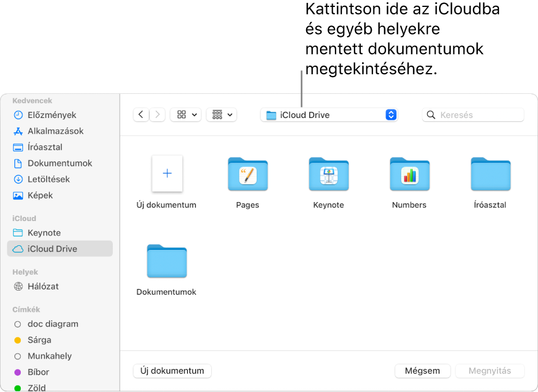Click the Munkahely tag circle

[x=17, y=356]
